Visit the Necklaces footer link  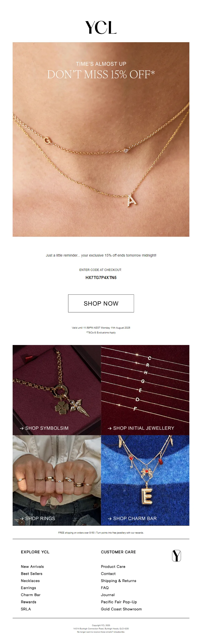(x=30, y=581)
